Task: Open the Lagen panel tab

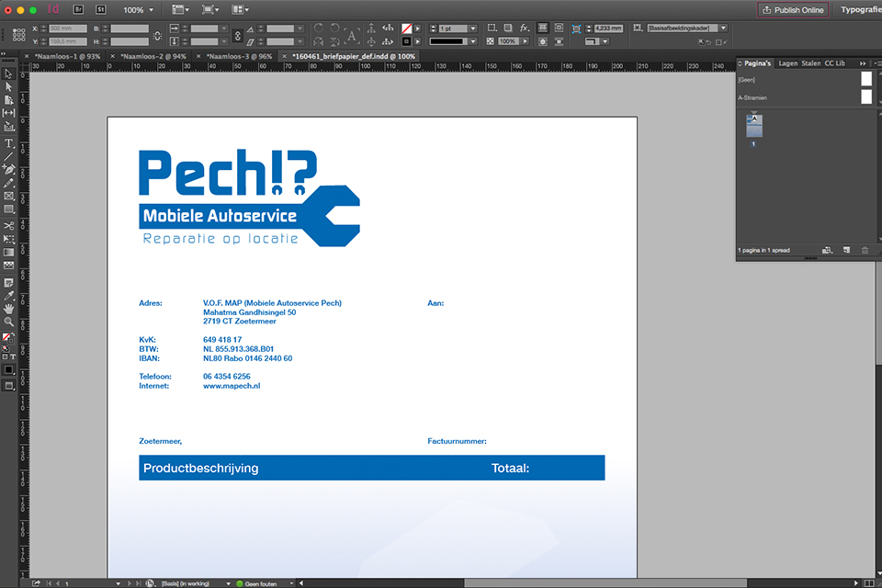Action: [x=787, y=63]
